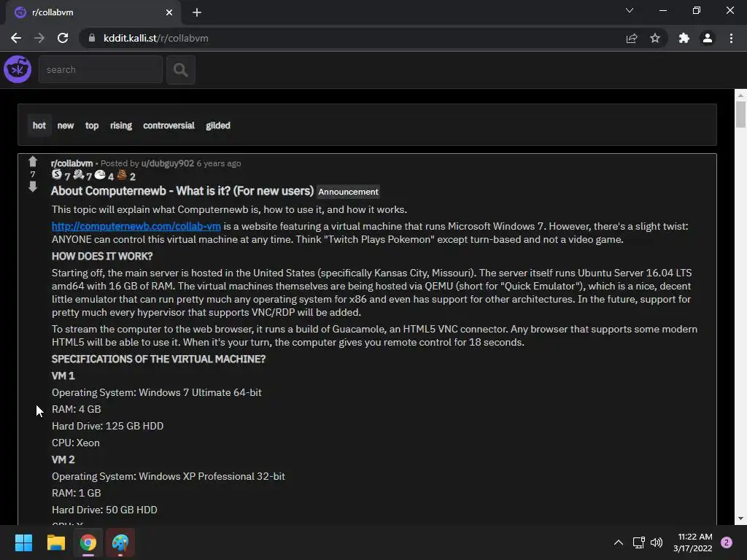Image resolution: width=747 pixels, height=560 pixels.
Task: Select the new sort tab
Action: pyautogui.click(x=66, y=125)
